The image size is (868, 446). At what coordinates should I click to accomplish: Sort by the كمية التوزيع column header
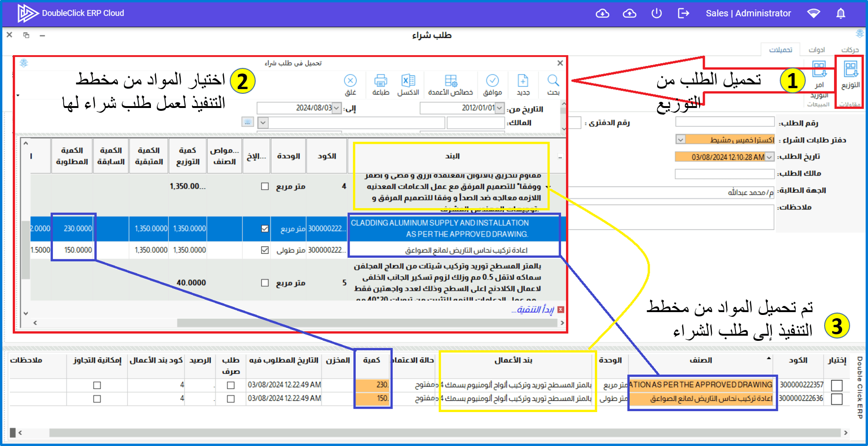click(188, 156)
